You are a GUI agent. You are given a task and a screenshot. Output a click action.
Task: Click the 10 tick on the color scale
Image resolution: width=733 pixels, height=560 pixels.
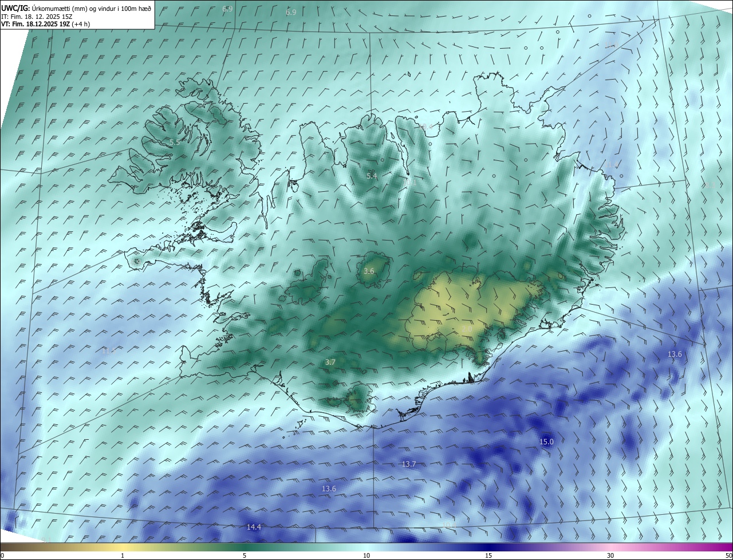(x=366, y=555)
